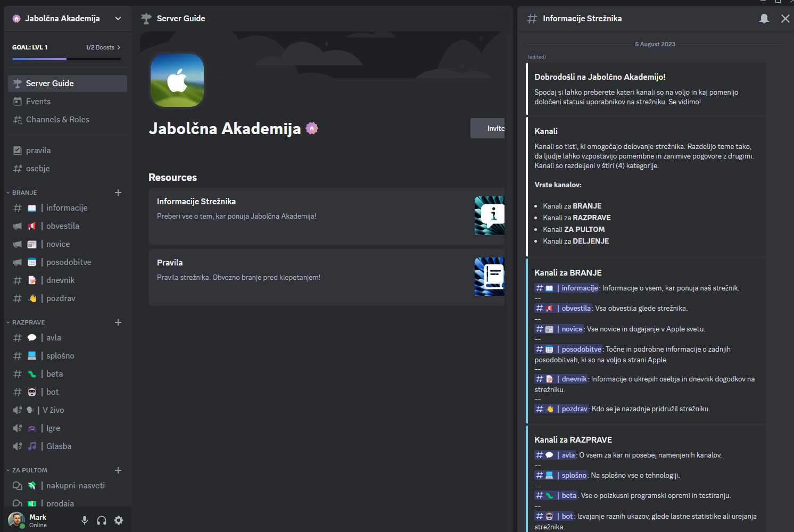This screenshot has height=532, width=794.
Task: Click the calendar icon beside Events
Action: click(x=18, y=102)
